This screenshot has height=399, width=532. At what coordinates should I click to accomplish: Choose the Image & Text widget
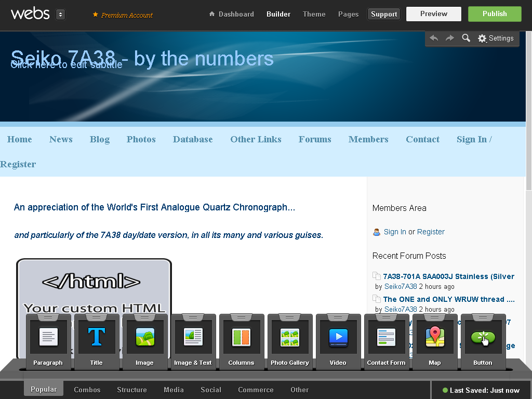click(193, 338)
